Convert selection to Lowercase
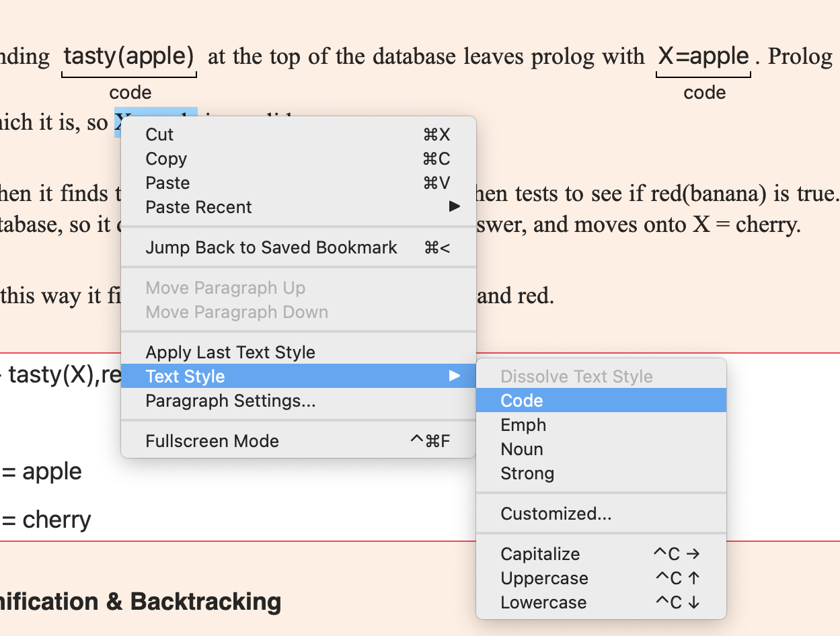Image resolution: width=840 pixels, height=636 pixels. click(543, 602)
